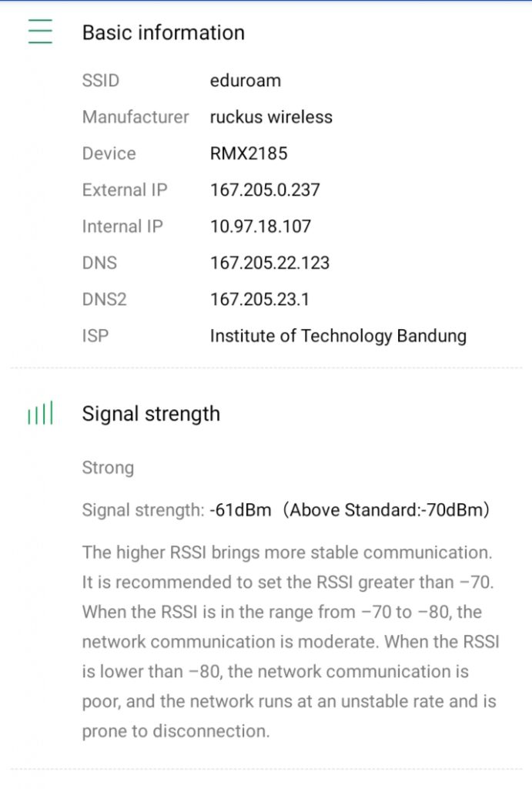This screenshot has width=532, height=789.
Task: Tap the device model RMX2185
Action: (249, 153)
